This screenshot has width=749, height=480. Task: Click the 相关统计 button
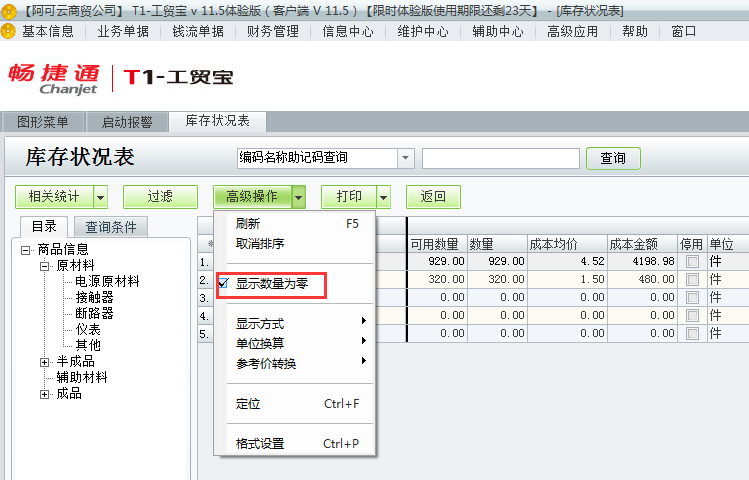pyautogui.click(x=54, y=197)
